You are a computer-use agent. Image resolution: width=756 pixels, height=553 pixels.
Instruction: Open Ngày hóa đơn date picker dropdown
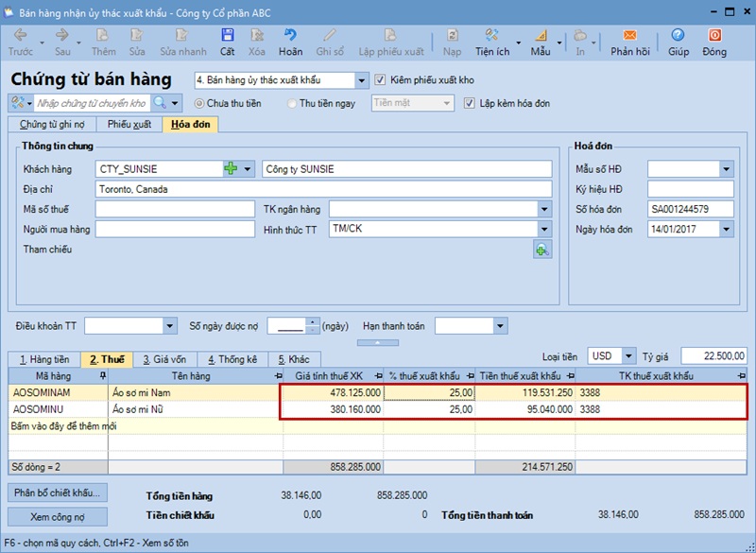pyautogui.click(x=725, y=229)
